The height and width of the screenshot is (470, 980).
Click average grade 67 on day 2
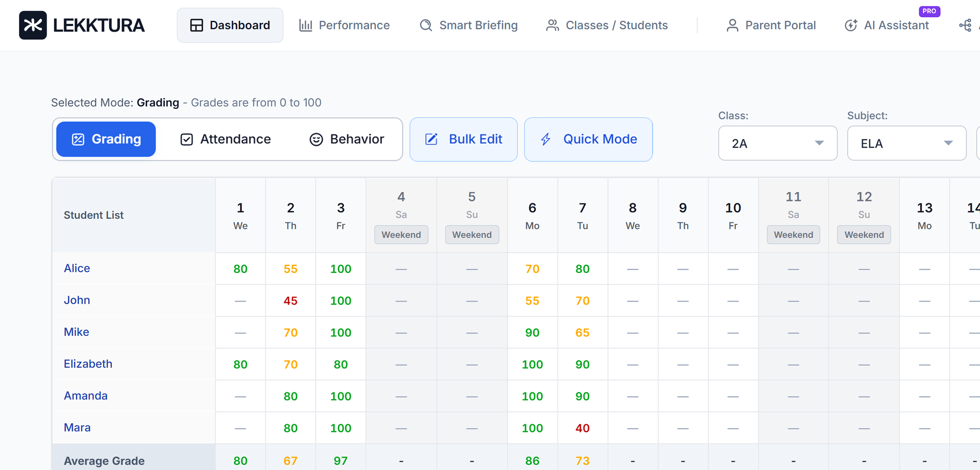click(291, 460)
